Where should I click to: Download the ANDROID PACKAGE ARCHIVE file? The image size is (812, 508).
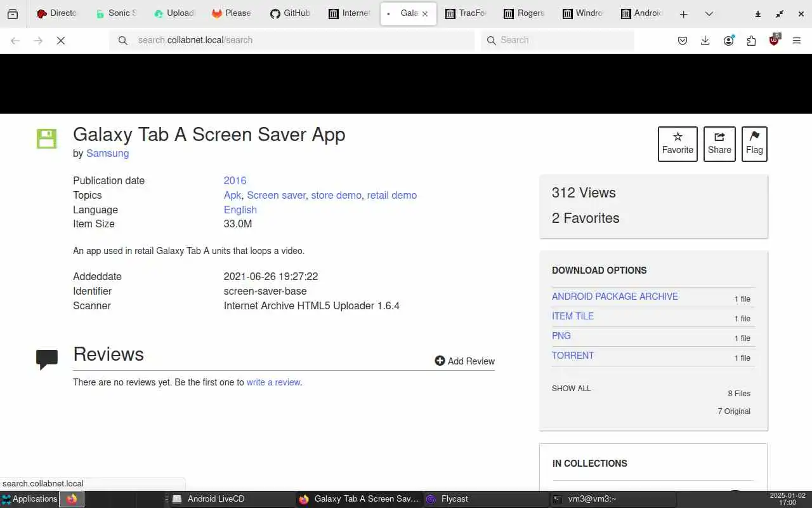coord(615,297)
